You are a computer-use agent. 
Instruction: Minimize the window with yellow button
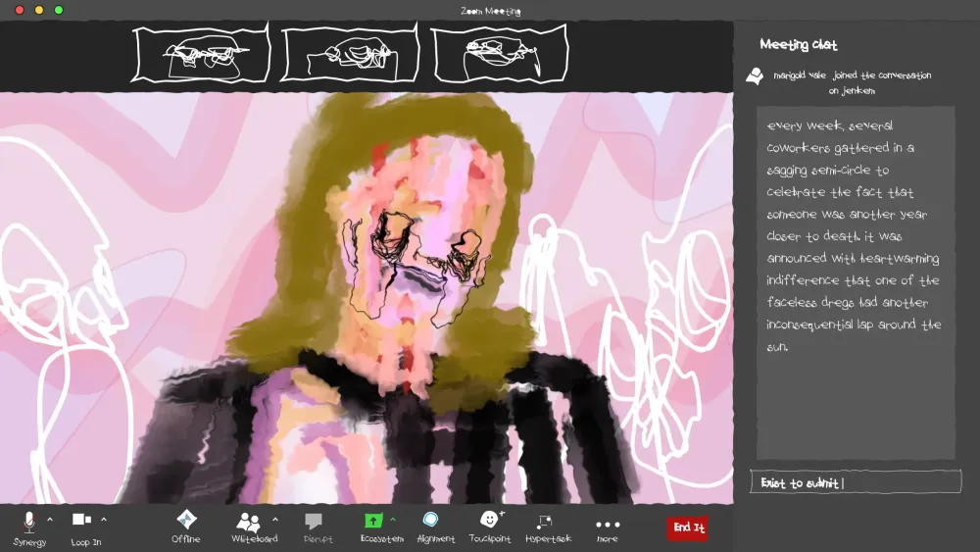pos(39,10)
